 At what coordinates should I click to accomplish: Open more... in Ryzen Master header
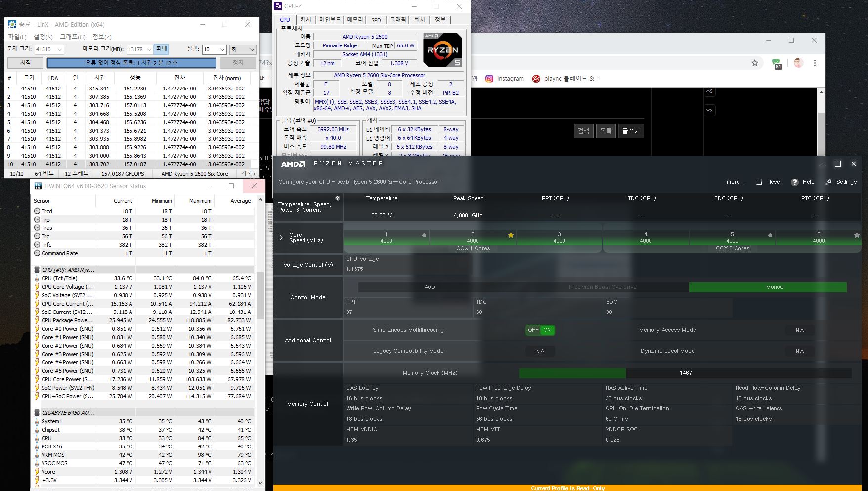tap(736, 182)
